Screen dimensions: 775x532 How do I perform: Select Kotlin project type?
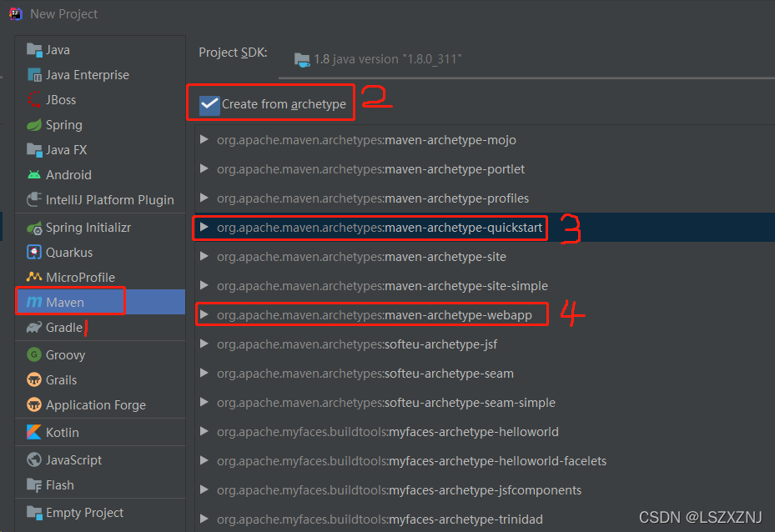[x=100, y=432]
